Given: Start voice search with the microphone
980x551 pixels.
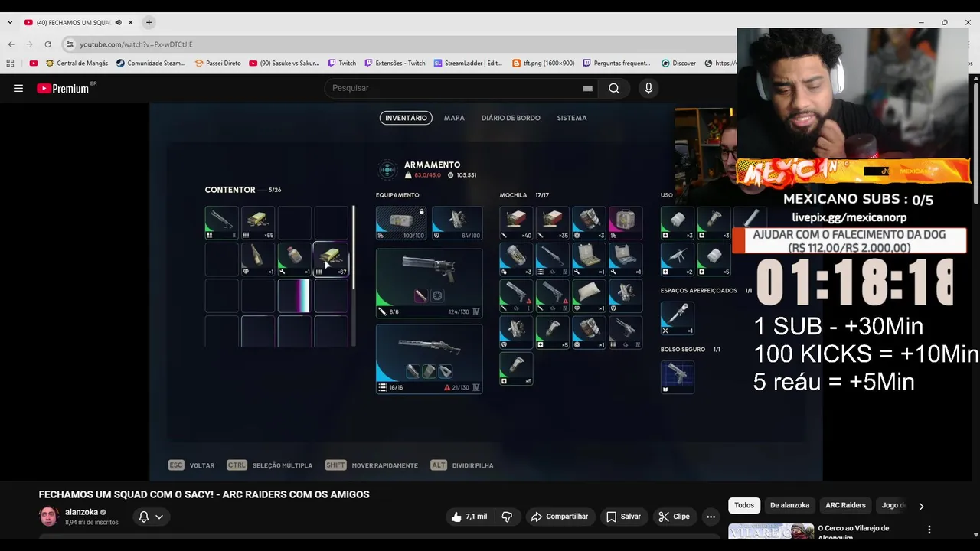Looking at the screenshot, I should (648, 88).
